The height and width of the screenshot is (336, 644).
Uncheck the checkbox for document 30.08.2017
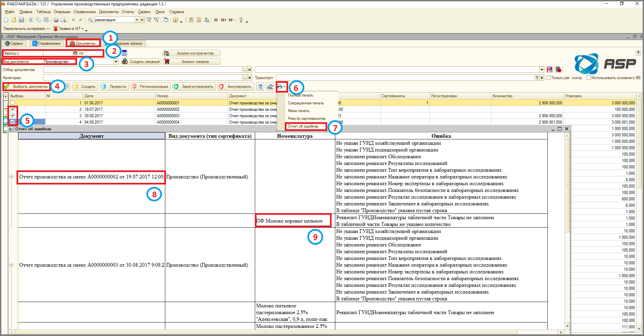pos(12,115)
